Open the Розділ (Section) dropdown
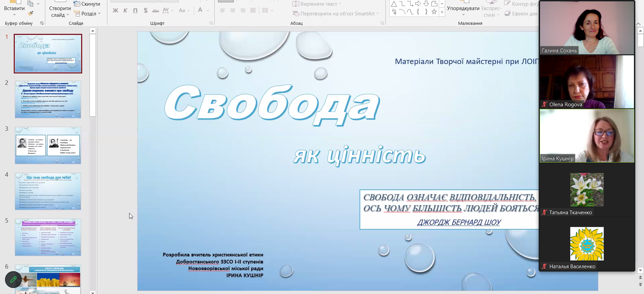The width and height of the screenshot is (644, 294). [x=87, y=14]
